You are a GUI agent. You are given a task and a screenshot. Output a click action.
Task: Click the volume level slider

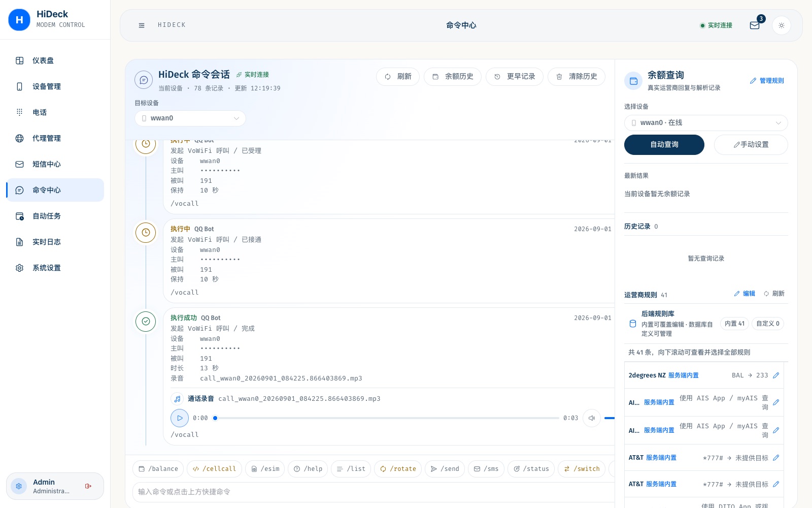coord(610,418)
